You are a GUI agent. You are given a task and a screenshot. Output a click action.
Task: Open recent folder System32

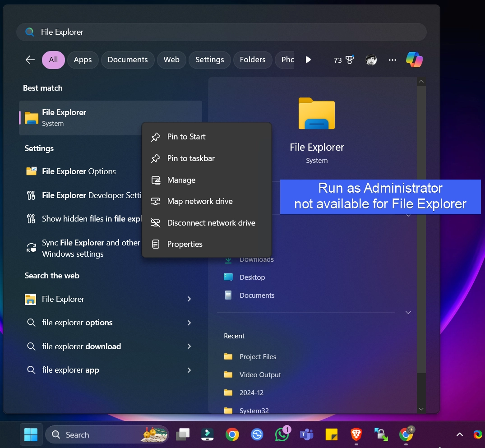pyautogui.click(x=246, y=410)
